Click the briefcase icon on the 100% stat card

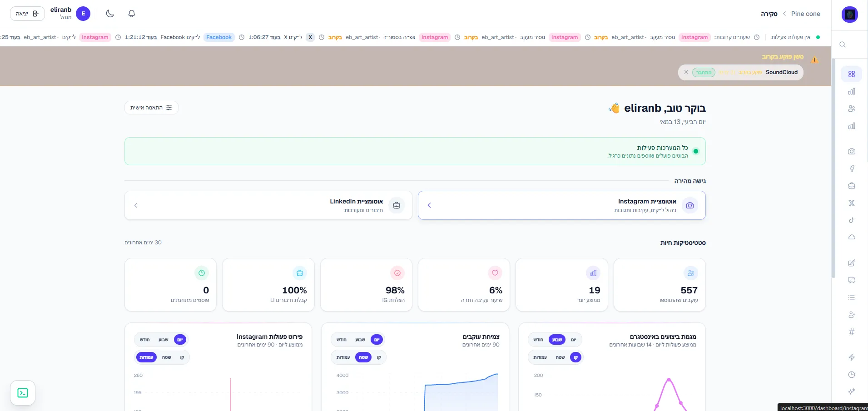point(300,273)
